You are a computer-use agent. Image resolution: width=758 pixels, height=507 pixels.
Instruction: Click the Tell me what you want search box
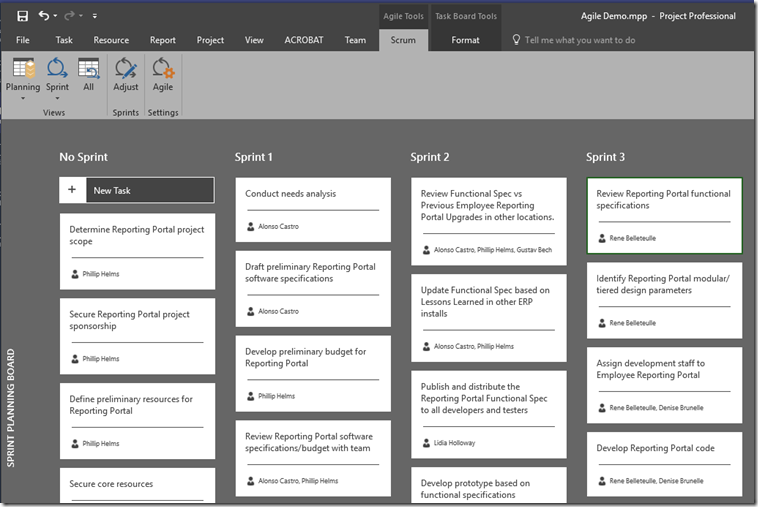tap(579, 40)
